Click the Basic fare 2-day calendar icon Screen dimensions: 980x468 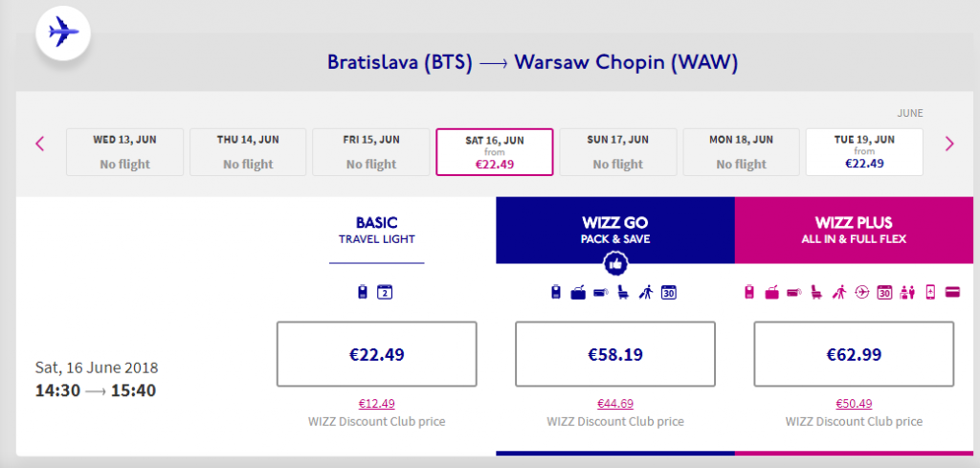click(385, 292)
